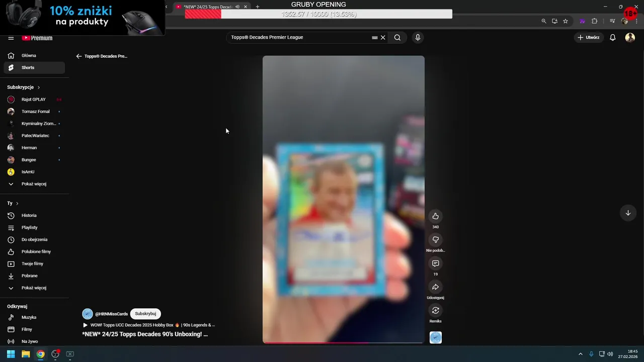Click install app icon in address bar
The height and width of the screenshot is (362, 644).
click(x=554, y=21)
